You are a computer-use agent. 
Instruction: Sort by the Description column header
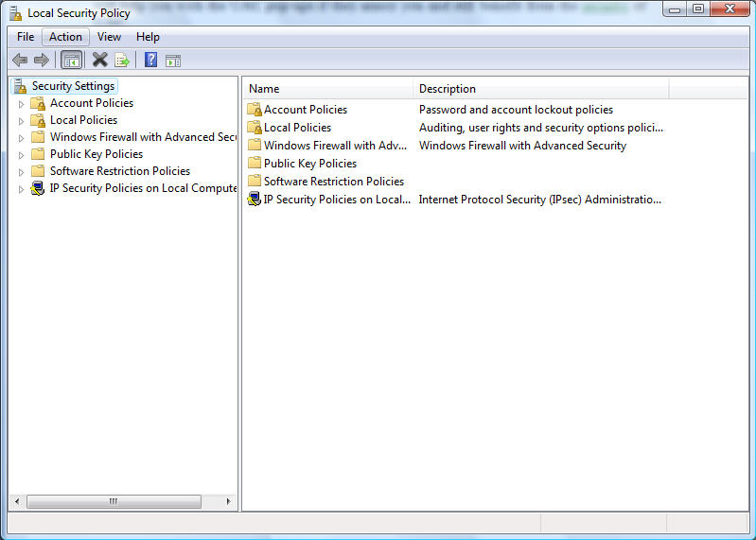click(x=541, y=89)
